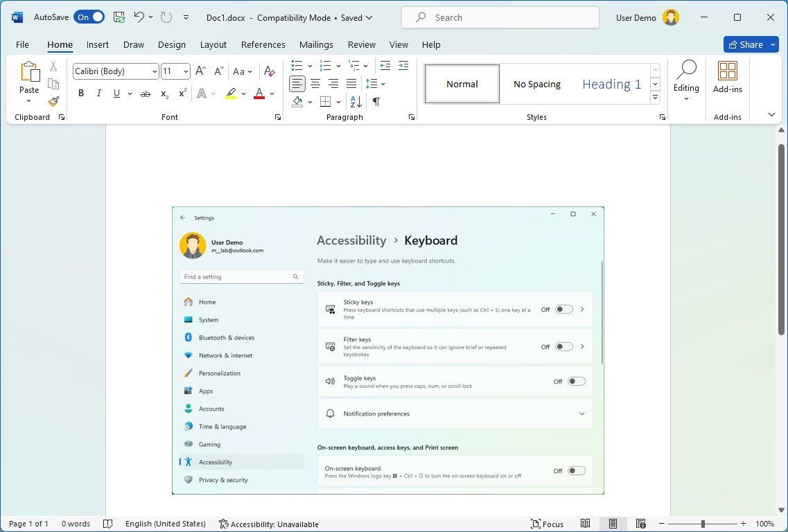Screen dimensions: 788x532
Task: Adjust the zoom slider handle
Action: pos(703,524)
